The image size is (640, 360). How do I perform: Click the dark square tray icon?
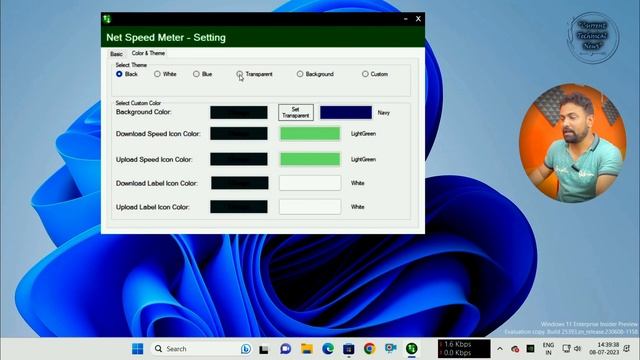point(530,349)
